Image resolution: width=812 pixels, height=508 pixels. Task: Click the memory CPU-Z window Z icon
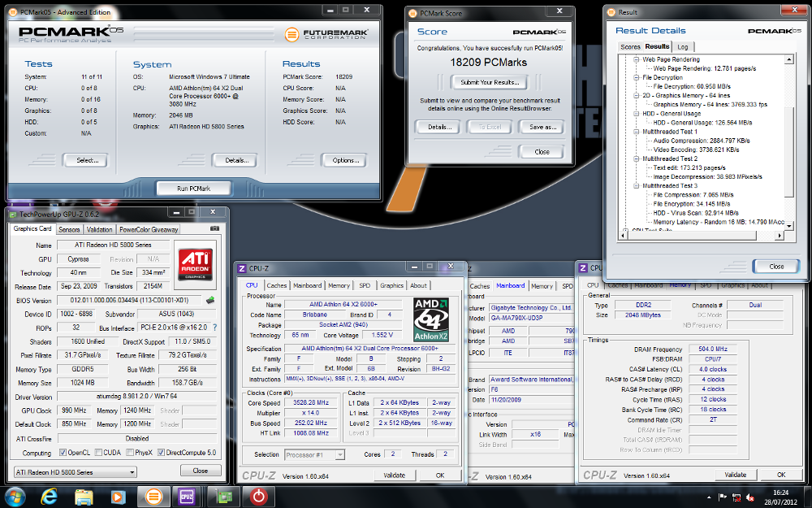(583, 267)
